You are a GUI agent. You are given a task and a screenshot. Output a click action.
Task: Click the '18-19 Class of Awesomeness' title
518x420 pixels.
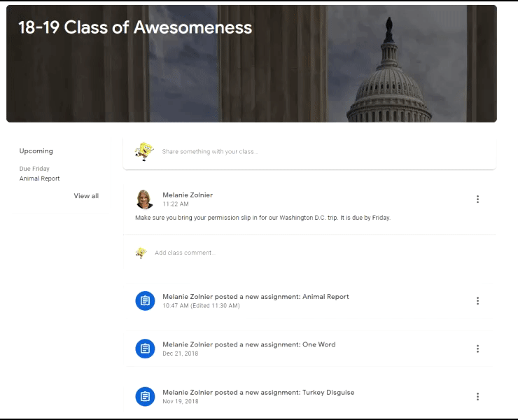[x=135, y=27]
